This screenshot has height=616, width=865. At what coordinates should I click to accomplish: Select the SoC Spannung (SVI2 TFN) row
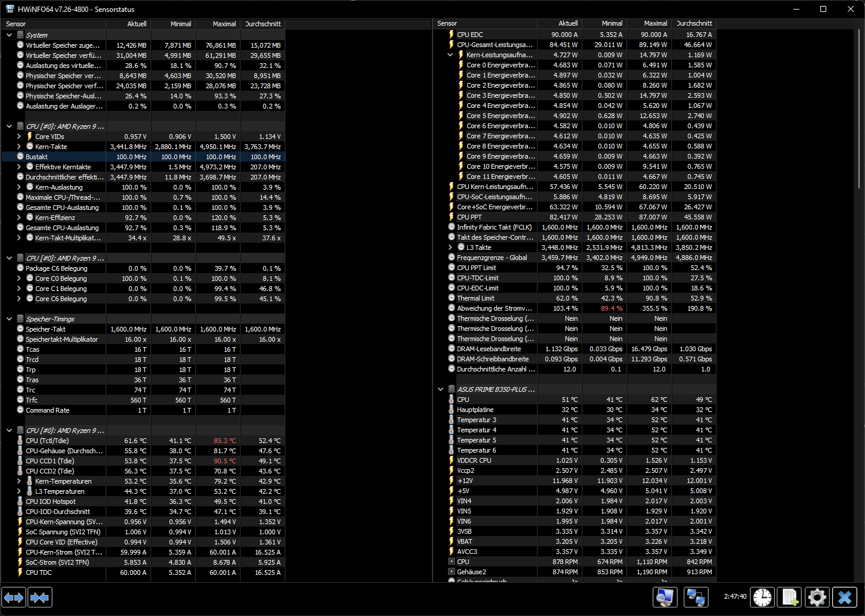tap(143, 532)
